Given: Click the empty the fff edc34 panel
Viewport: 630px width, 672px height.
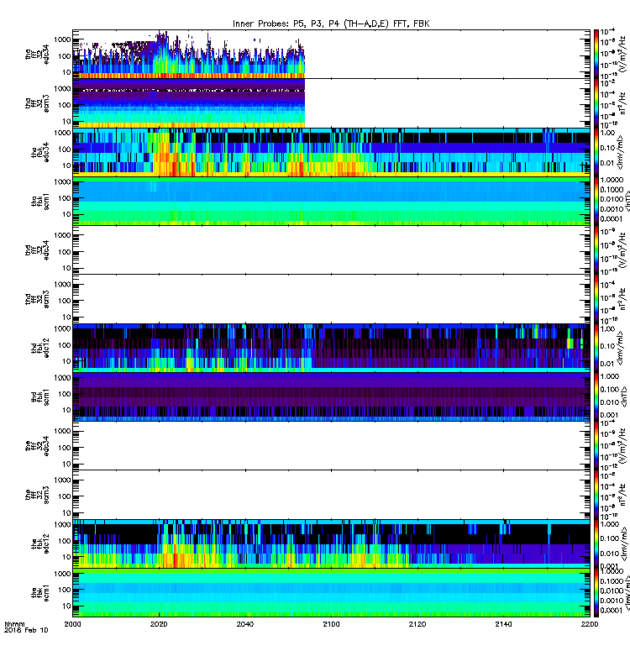Looking at the screenshot, I should tap(331, 446).
